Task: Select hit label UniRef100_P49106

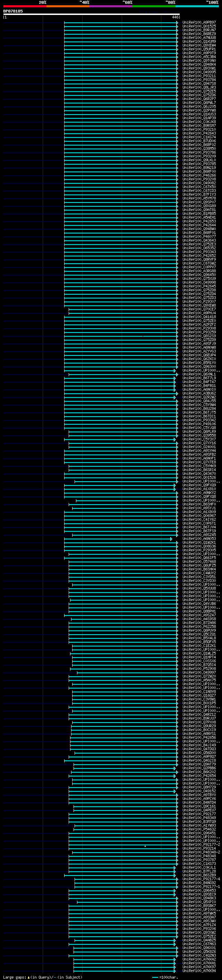Action: click(199, 424)
